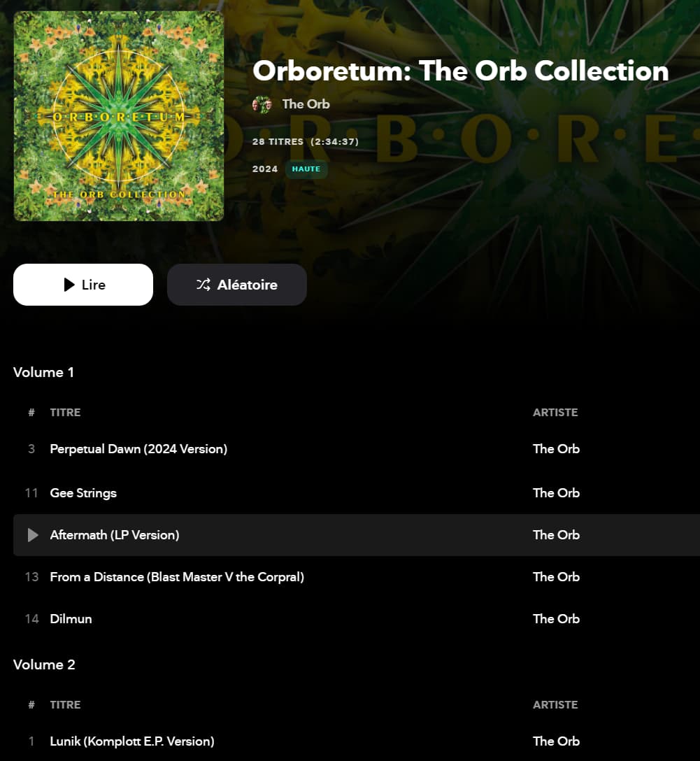
Task: Click The Orb artist on Dilmun row
Action: pos(557,619)
